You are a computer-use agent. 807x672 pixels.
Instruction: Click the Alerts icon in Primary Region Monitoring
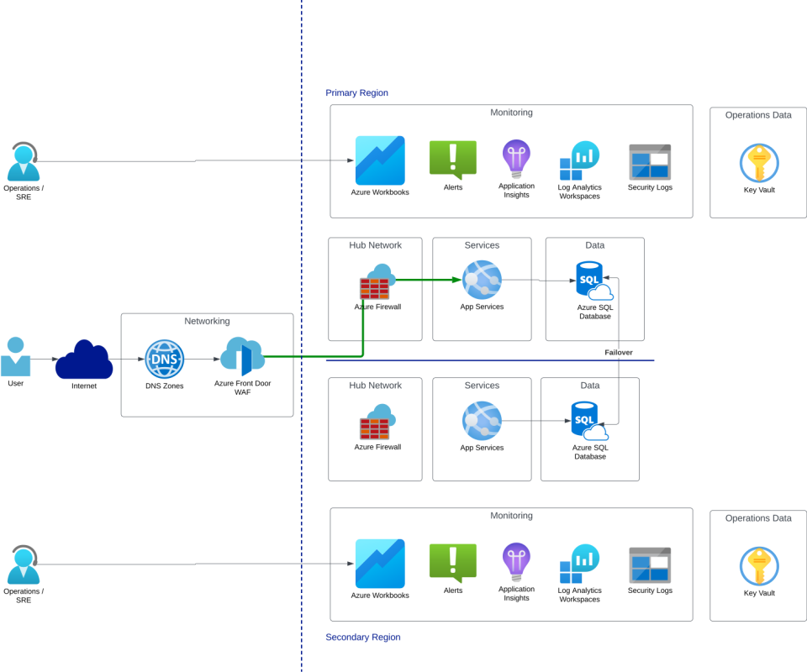[x=453, y=160]
